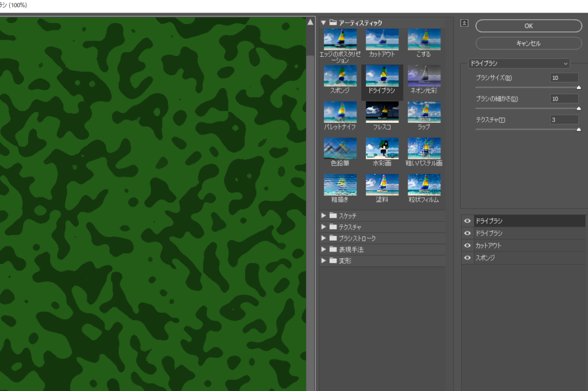Viewport: 588px width, 391px height.
Task: Click the OK button
Action: pos(528,26)
